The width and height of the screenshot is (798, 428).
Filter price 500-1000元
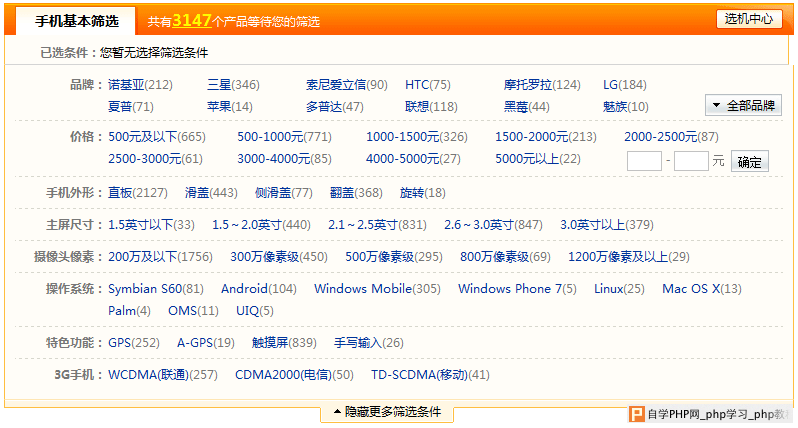coord(270,137)
